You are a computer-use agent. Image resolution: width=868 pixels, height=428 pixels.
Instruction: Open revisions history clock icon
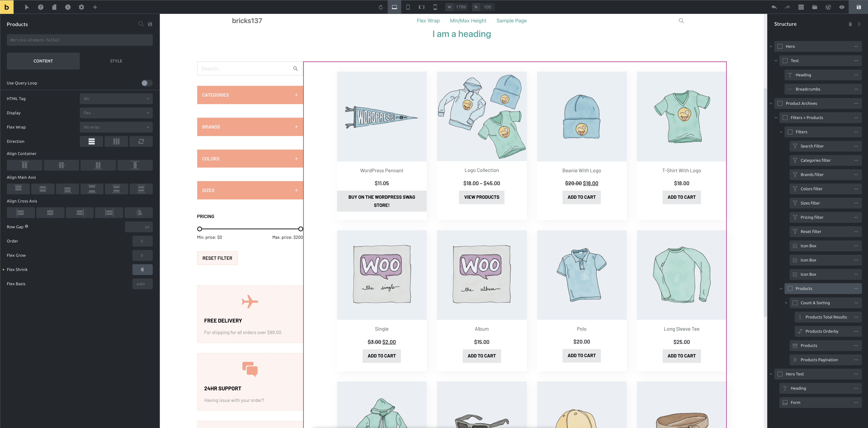coord(68,7)
